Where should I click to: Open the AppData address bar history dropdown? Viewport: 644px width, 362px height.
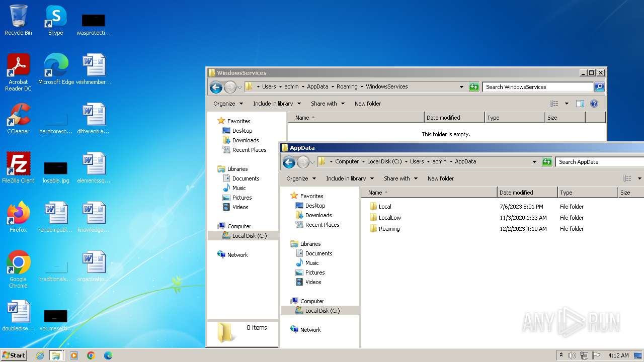tap(534, 162)
